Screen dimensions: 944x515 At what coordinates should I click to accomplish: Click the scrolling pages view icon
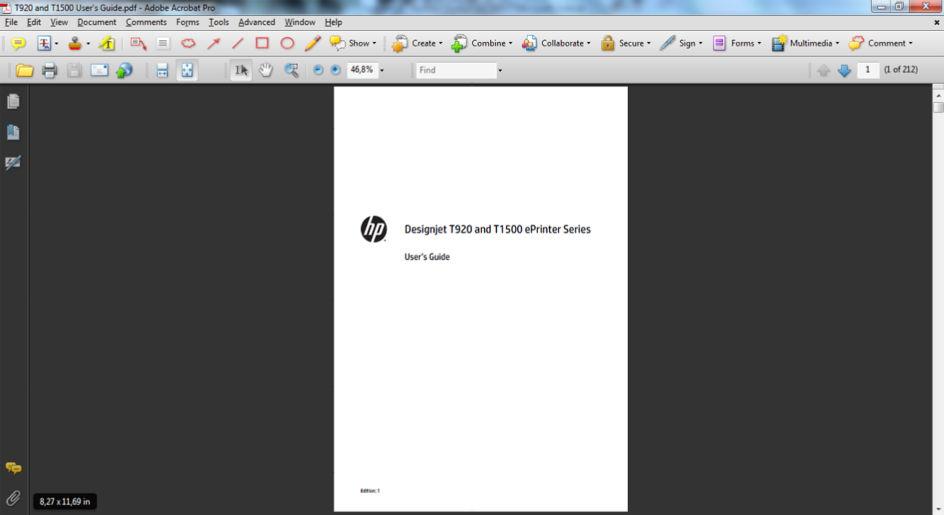coord(162,70)
